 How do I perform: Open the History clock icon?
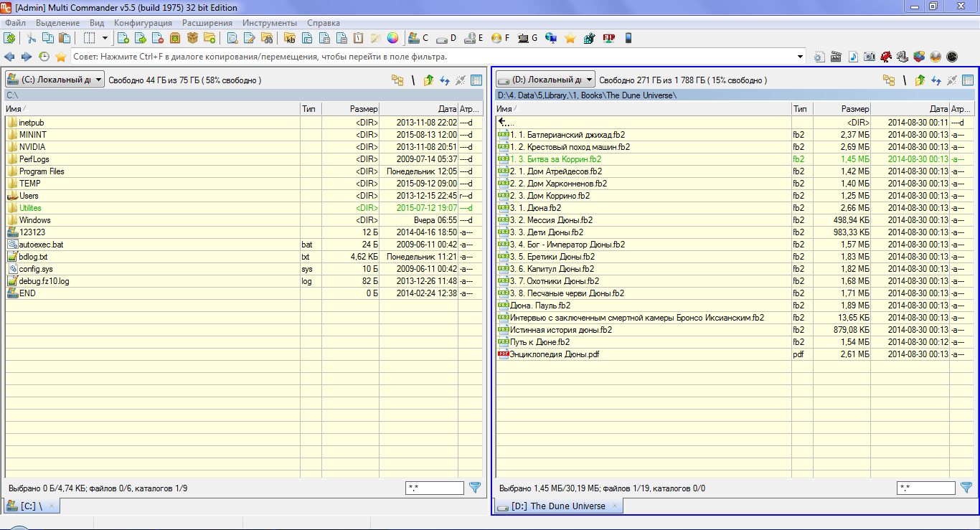click(x=44, y=57)
